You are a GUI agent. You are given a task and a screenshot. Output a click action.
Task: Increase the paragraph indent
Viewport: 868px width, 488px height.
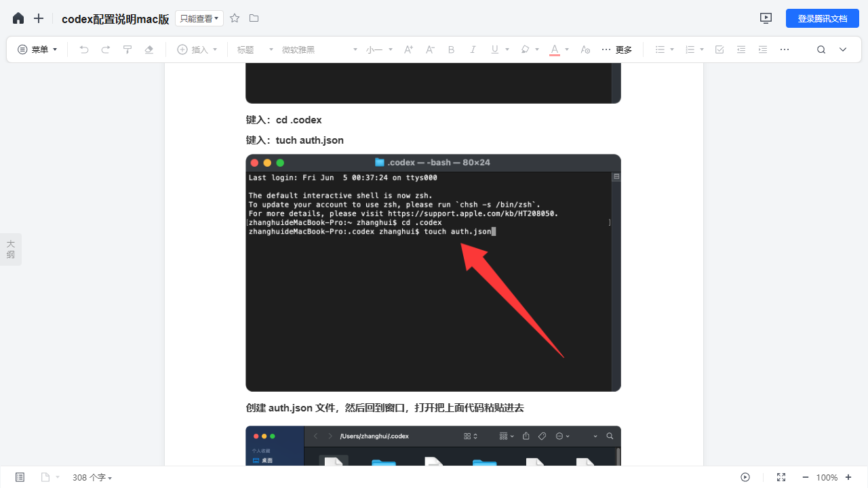tap(763, 49)
